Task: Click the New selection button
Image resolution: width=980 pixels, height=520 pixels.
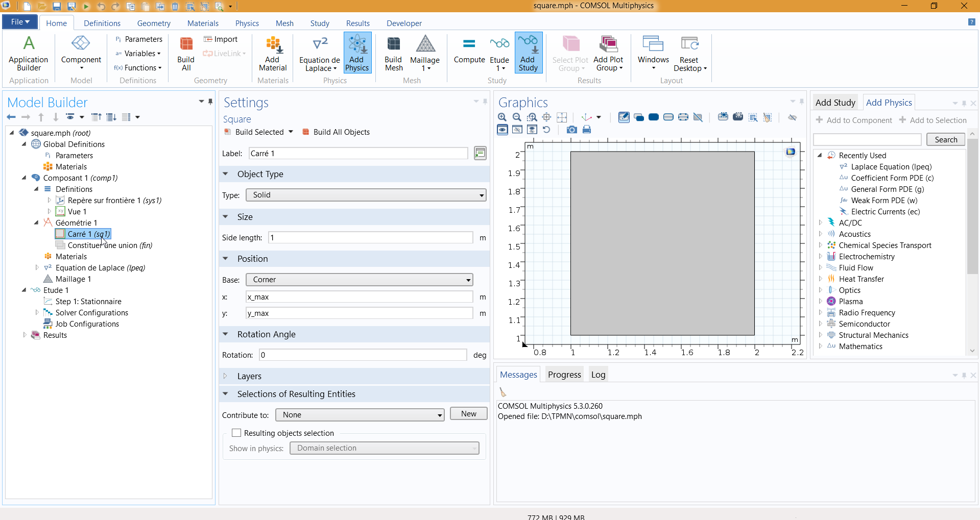Action: [468, 414]
